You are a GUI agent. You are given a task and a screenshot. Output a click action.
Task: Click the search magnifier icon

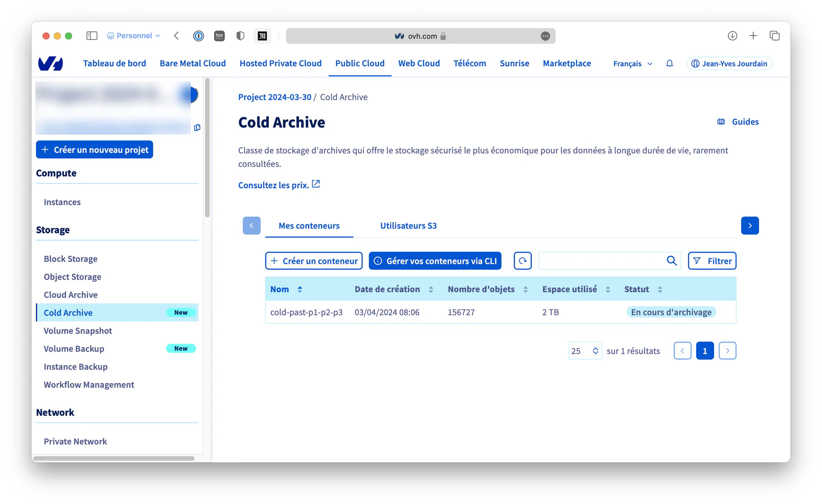click(x=671, y=261)
